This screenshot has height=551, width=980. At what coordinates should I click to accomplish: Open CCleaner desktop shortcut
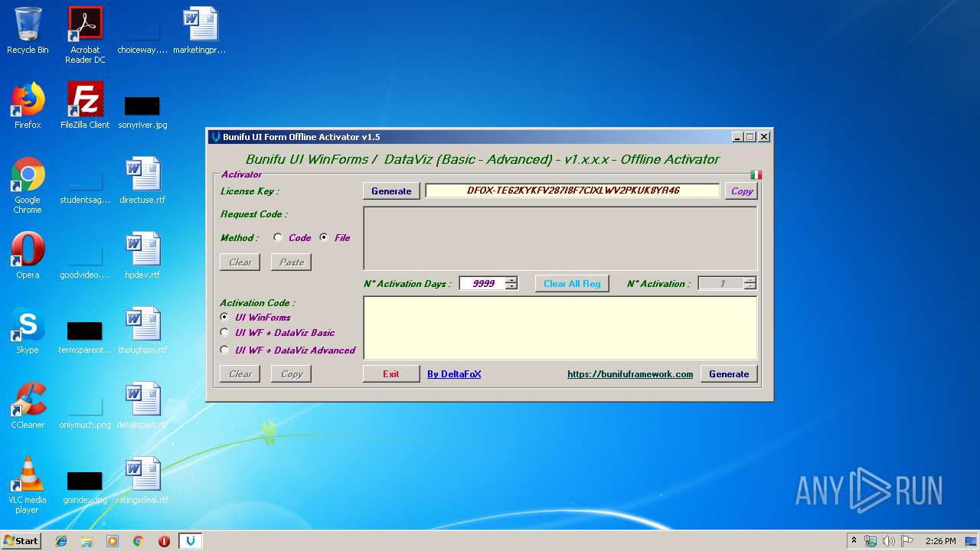click(28, 406)
